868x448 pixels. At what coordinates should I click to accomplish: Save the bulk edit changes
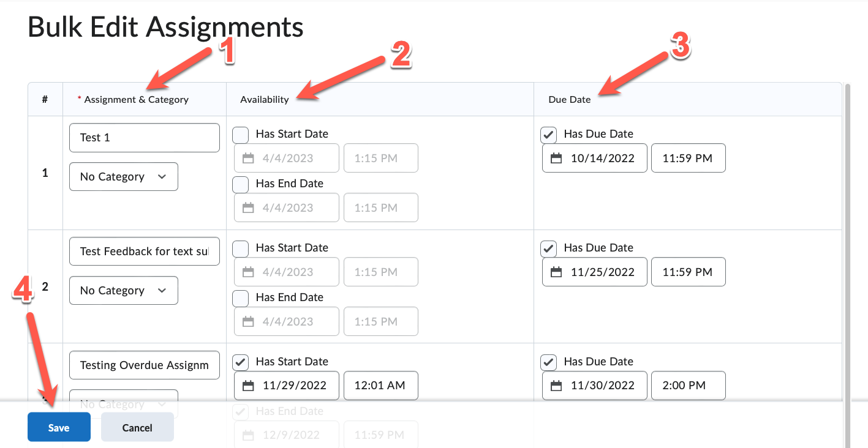[x=59, y=427]
